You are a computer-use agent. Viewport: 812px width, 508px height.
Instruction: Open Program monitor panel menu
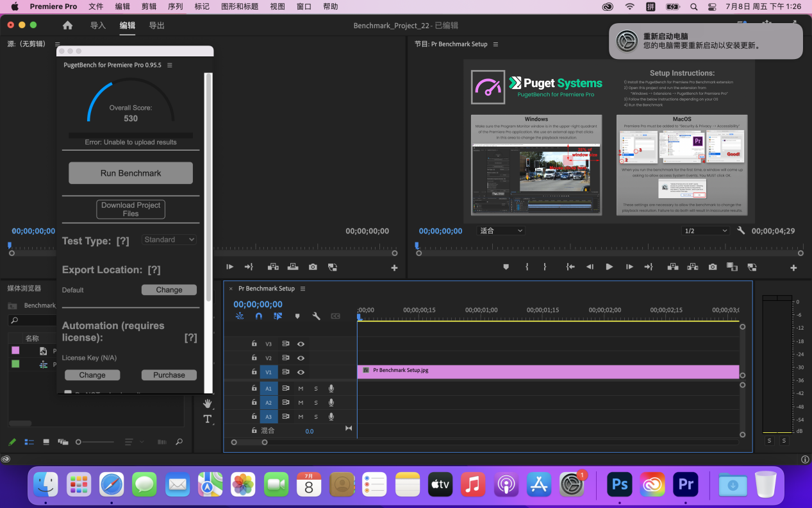coord(496,44)
